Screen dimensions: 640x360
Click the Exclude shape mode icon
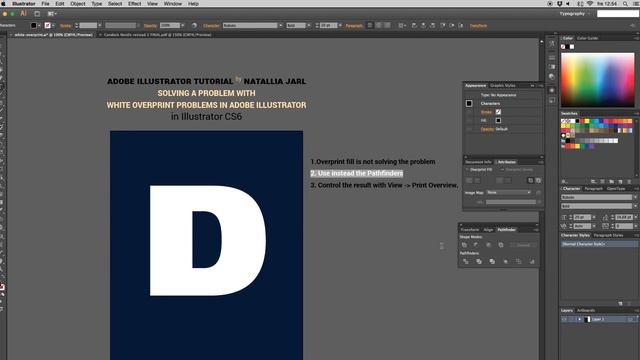pos(501,245)
